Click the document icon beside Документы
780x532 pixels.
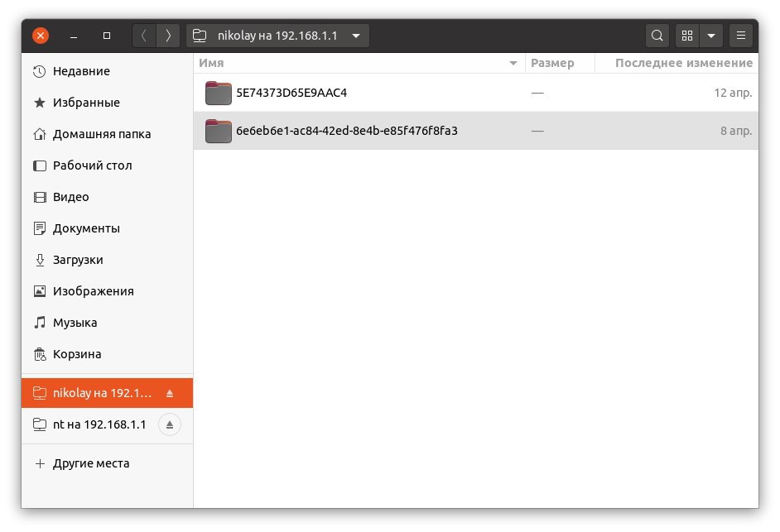pos(39,228)
